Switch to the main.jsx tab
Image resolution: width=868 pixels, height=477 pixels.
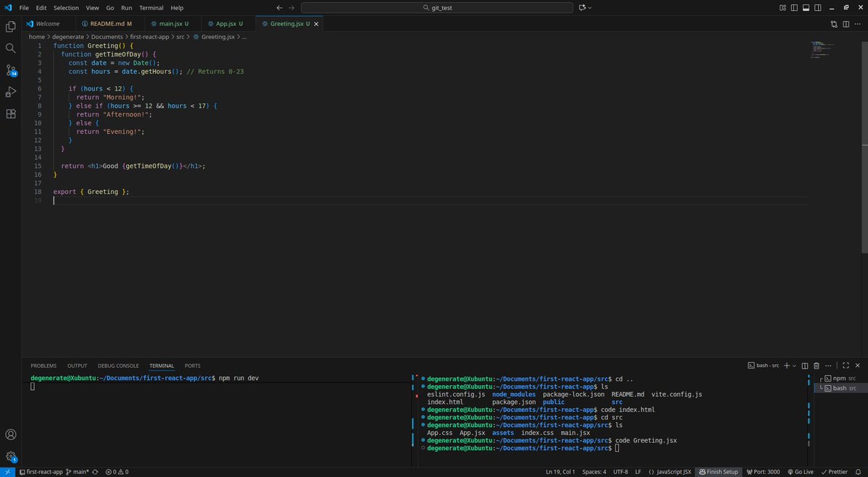pos(173,24)
